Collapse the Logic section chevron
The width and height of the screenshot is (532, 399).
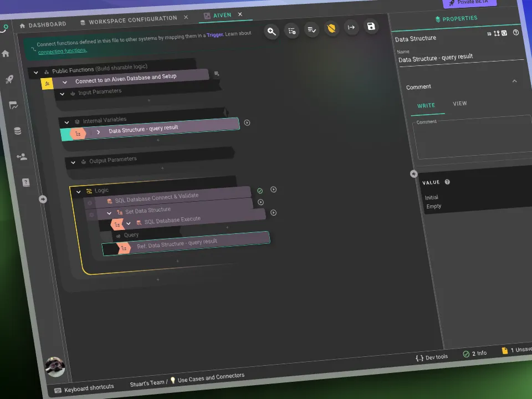[x=79, y=192]
